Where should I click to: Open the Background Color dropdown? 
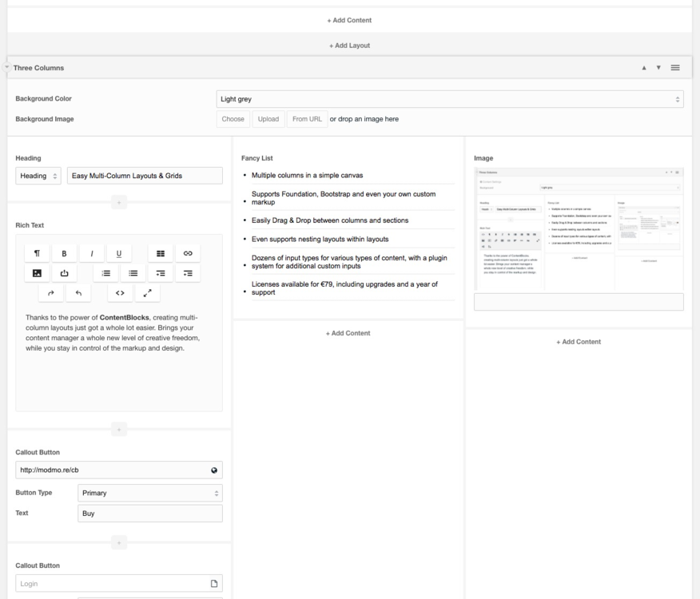click(450, 99)
